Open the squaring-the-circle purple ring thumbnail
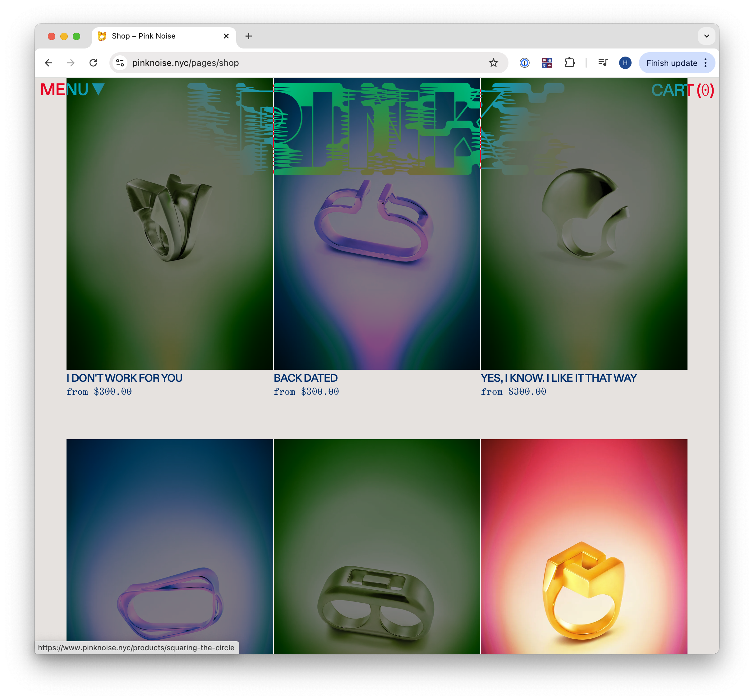The image size is (754, 700). pyautogui.click(x=170, y=546)
